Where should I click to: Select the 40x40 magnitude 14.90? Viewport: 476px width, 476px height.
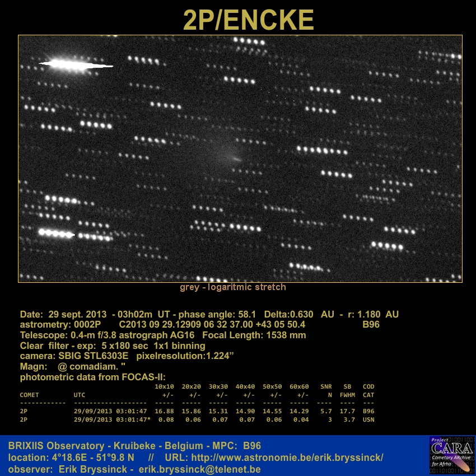[245, 412]
